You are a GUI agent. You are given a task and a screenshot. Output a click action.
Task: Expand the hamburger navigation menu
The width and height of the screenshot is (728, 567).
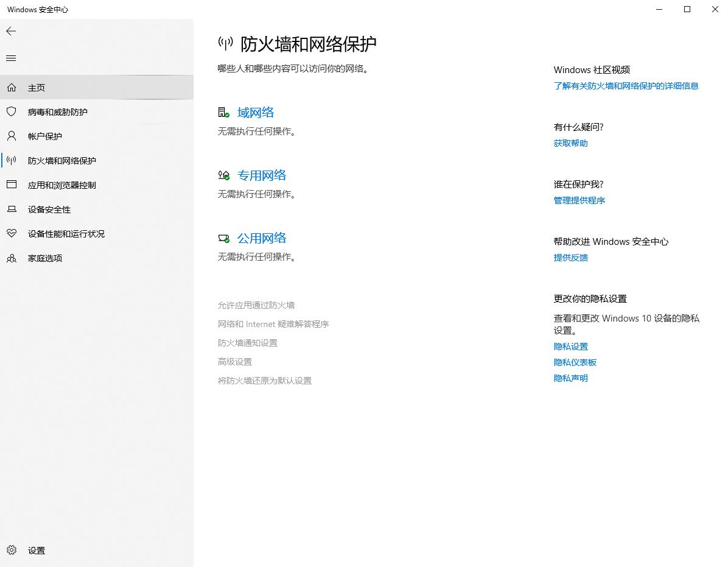tap(10, 58)
